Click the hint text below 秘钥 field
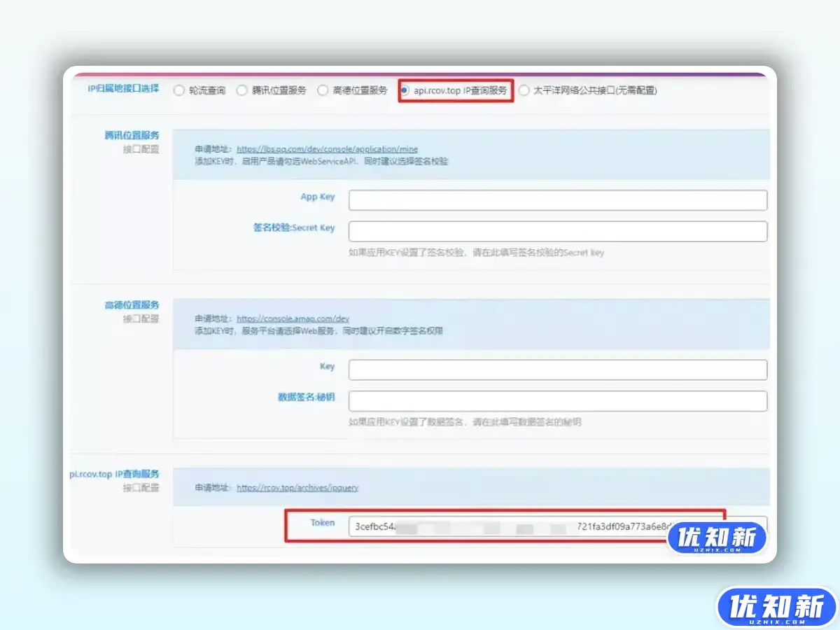This screenshot has width=840, height=630. click(x=465, y=422)
